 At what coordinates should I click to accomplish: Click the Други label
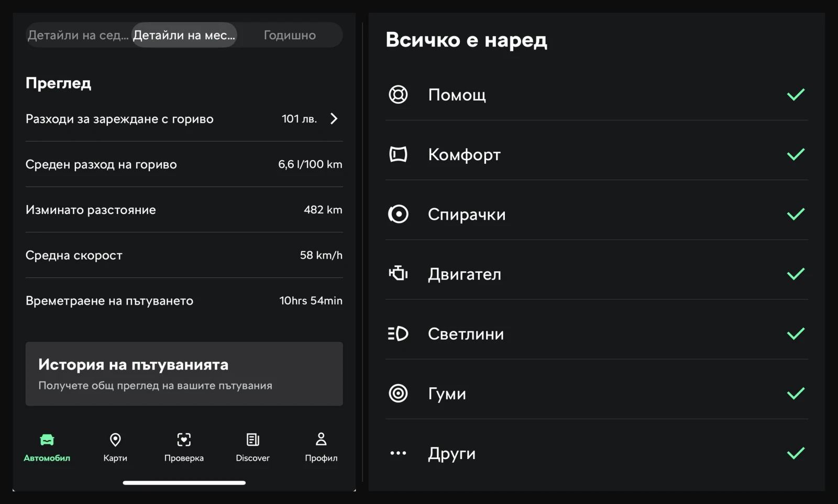451,454
